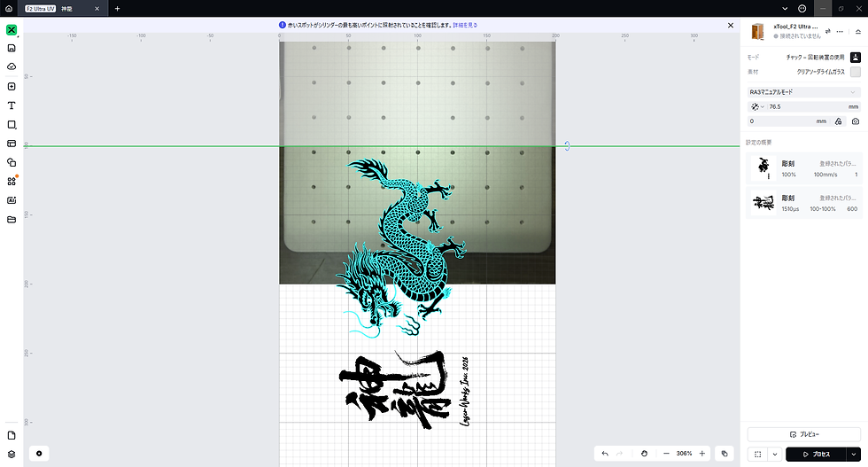
Task: Select the rectangle shape tool
Action: pyautogui.click(x=11, y=125)
